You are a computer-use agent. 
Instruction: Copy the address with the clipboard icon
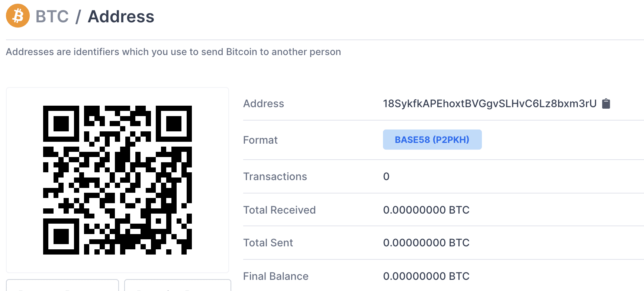coord(606,103)
